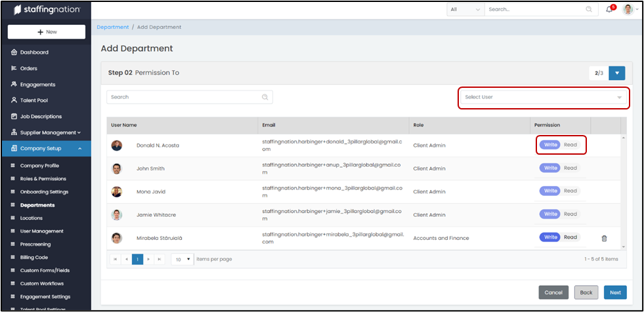This screenshot has width=644, height=312.
Task: Open Custom Workflows submenu item
Action: (x=42, y=284)
